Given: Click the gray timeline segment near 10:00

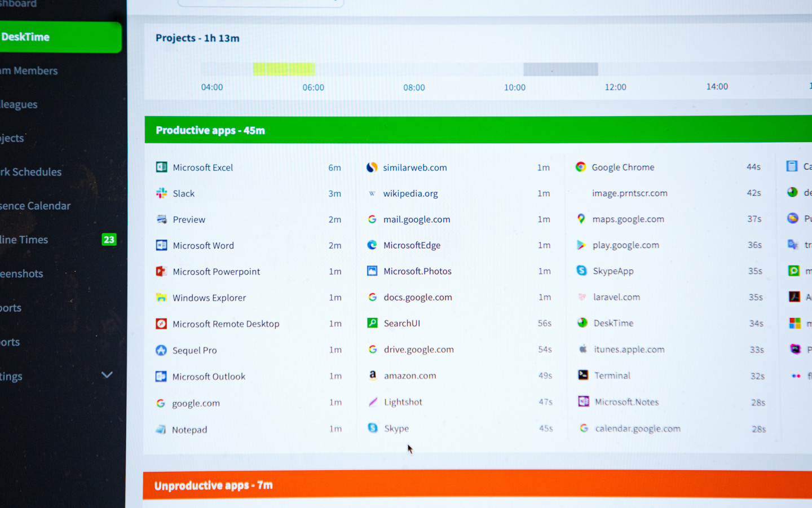Looking at the screenshot, I should [x=561, y=69].
